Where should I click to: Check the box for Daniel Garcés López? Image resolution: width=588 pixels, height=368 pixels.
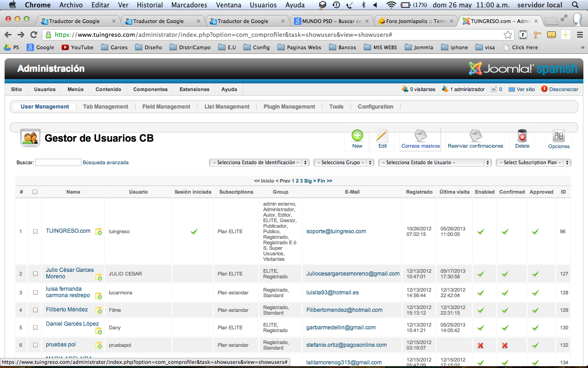click(35, 328)
